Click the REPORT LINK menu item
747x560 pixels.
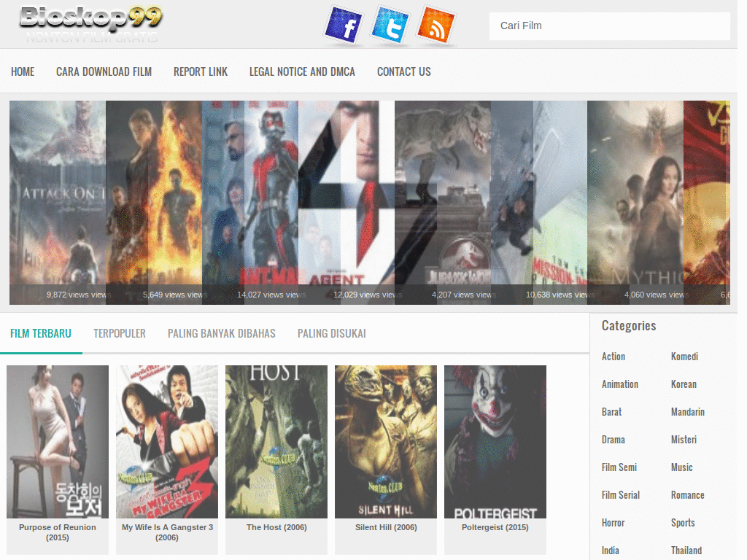click(x=201, y=71)
